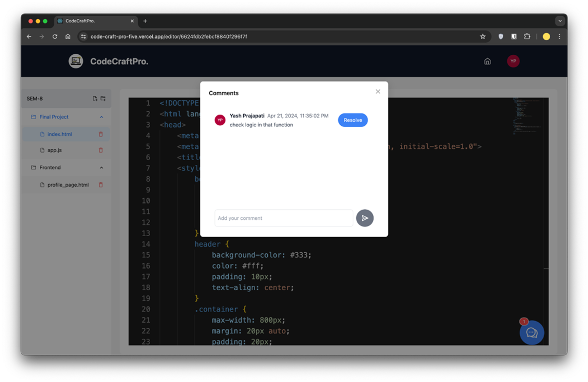Click the first shield extension icon
This screenshot has height=382, width=588.
(x=501, y=37)
